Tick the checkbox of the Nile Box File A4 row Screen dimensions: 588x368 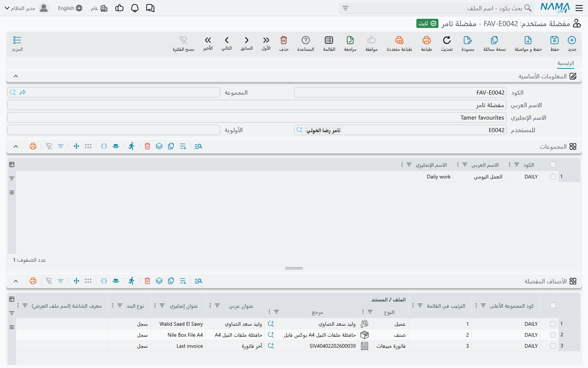coord(553,335)
